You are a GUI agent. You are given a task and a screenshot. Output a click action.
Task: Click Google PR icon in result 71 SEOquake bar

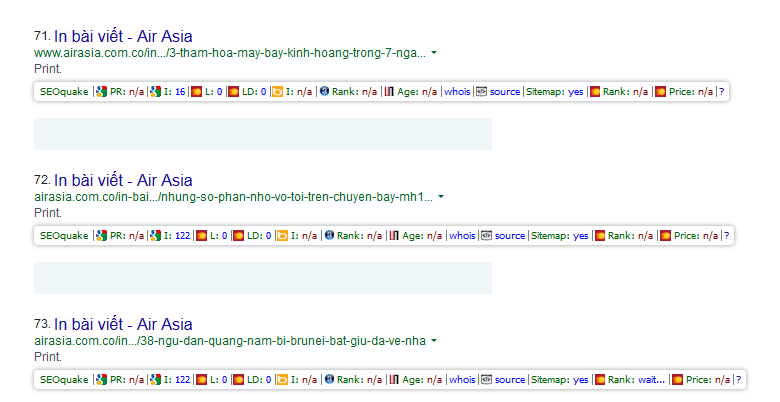click(102, 92)
